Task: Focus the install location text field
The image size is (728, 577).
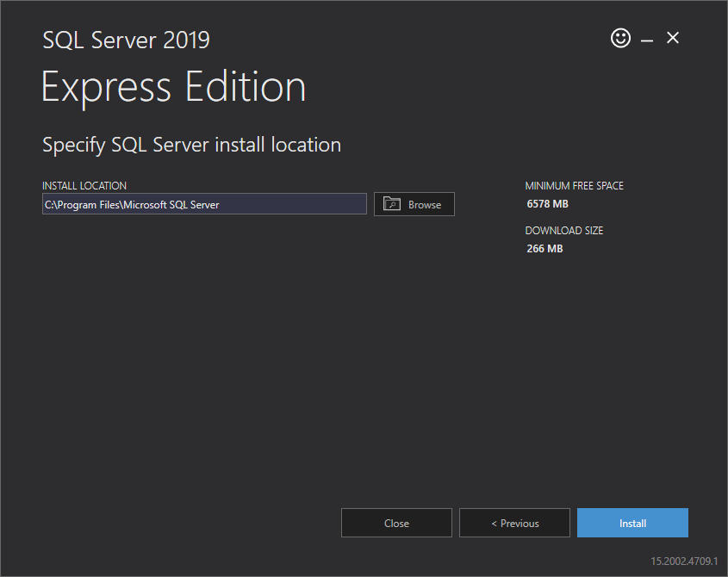Action: (293, 204)
